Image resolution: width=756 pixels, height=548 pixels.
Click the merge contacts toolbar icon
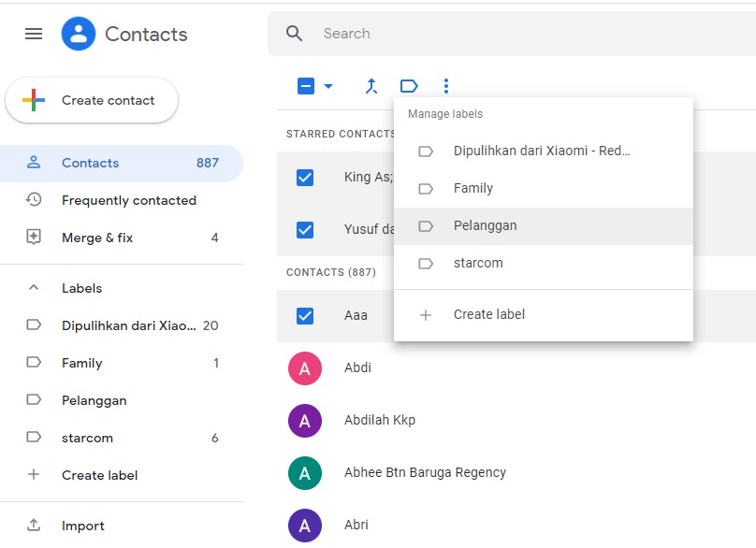coord(371,86)
